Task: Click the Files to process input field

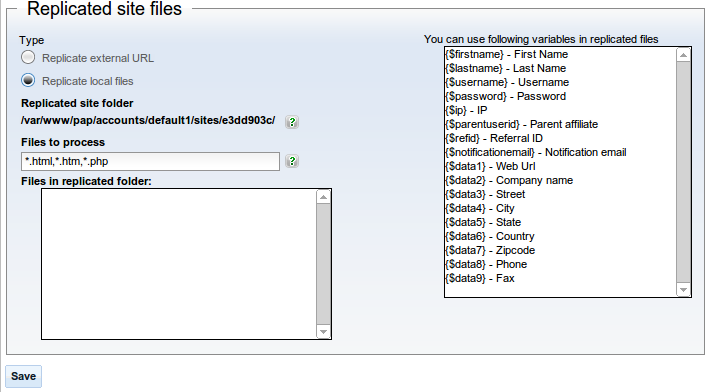Action: pyautogui.click(x=150, y=161)
